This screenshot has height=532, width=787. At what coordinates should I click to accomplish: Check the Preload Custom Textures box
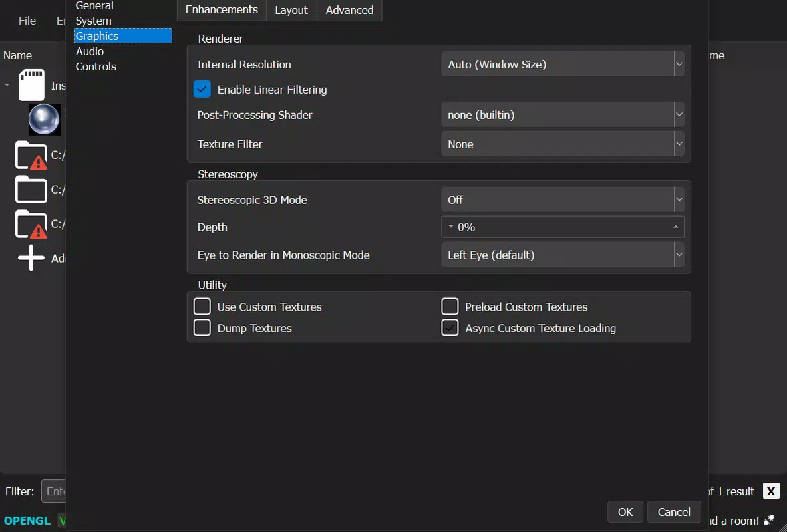point(450,306)
